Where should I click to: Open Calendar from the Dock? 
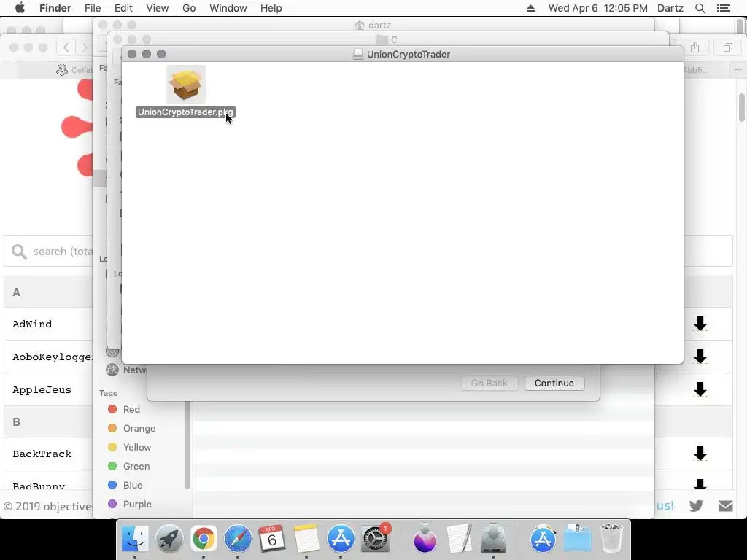point(272,539)
